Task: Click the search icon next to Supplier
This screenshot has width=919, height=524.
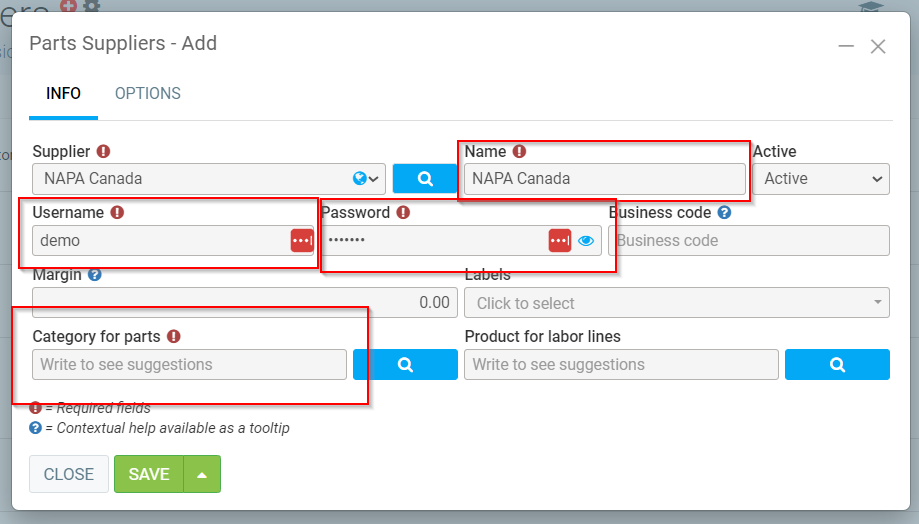Action: pos(424,179)
